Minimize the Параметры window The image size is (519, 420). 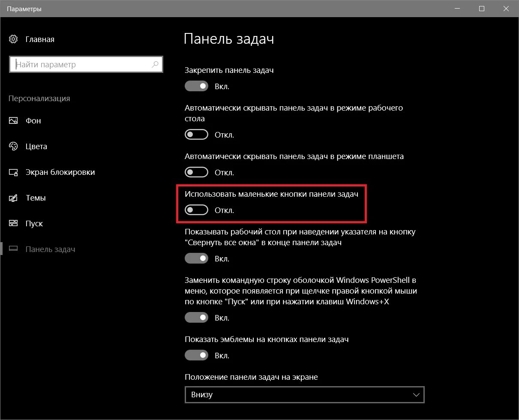coord(457,9)
